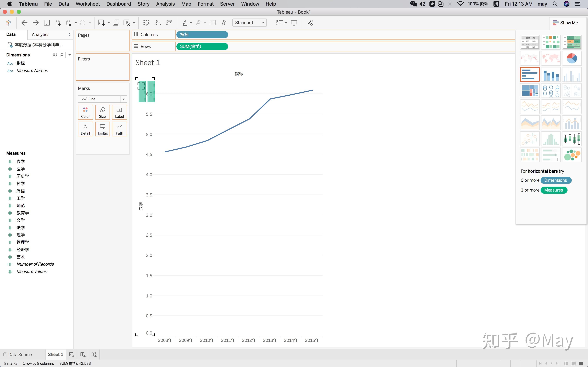Open the Line mark type dropdown

(x=124, y=99)
